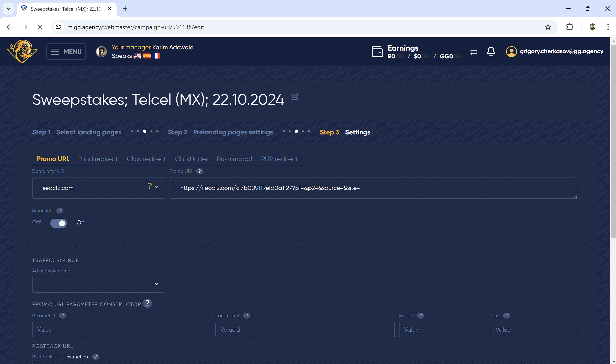Edit the campaign title with pencil icon
The width and height of the screenshot is (616, 364).
pyautogui.click(x=295, y=97)
